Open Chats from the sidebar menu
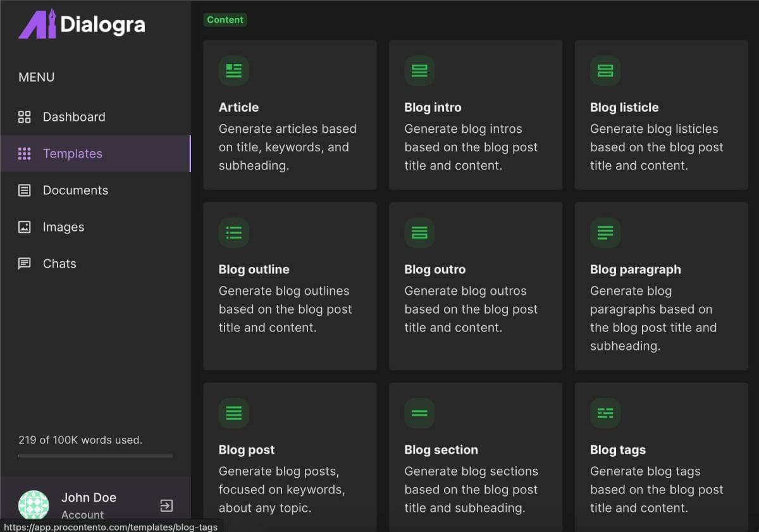This screenshot has height=532, width=759. click(96, 264)
